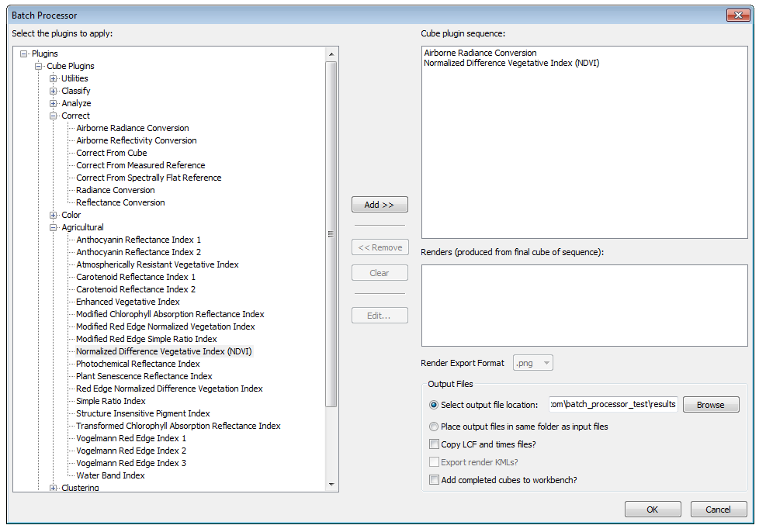The image size is (759, 532).
Task: Select Red Edge Normalized Difference Vegetation Index
Action: 169,389
